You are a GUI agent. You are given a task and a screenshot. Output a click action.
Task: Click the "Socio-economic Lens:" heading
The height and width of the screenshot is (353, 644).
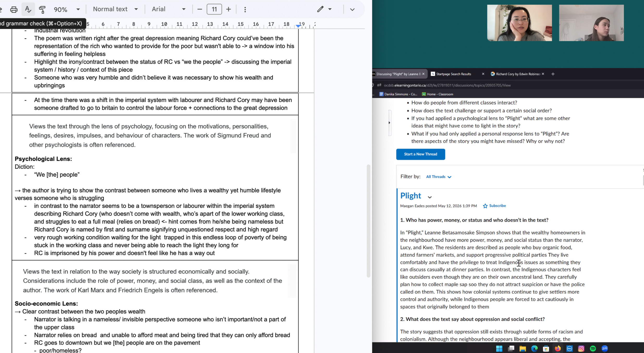click(46, 303)
